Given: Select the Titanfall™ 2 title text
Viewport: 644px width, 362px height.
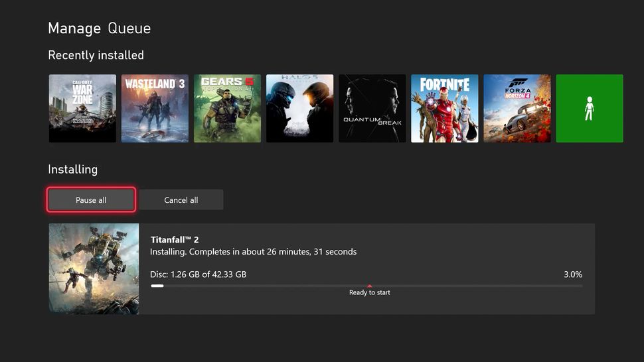Looking at the screenshot, I should coord(175,239).
